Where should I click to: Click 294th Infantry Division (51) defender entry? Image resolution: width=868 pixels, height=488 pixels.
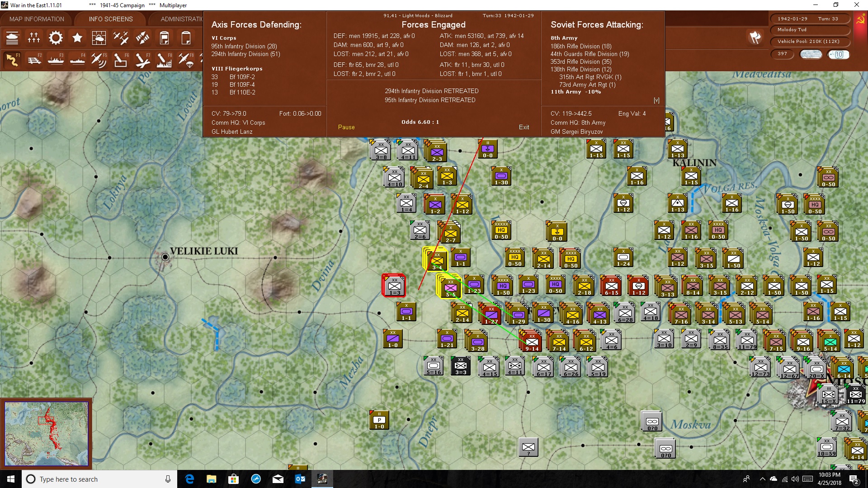click(x=245, y=54)
